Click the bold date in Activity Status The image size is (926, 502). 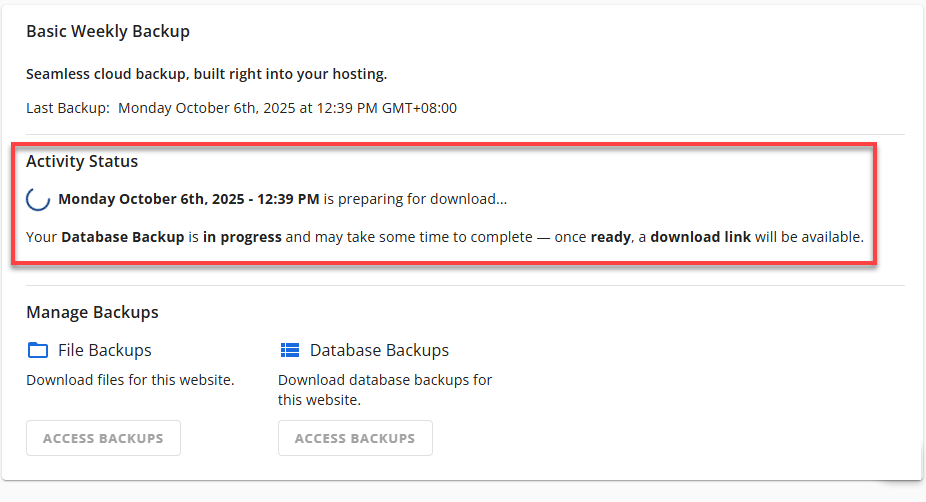[189, 199]
